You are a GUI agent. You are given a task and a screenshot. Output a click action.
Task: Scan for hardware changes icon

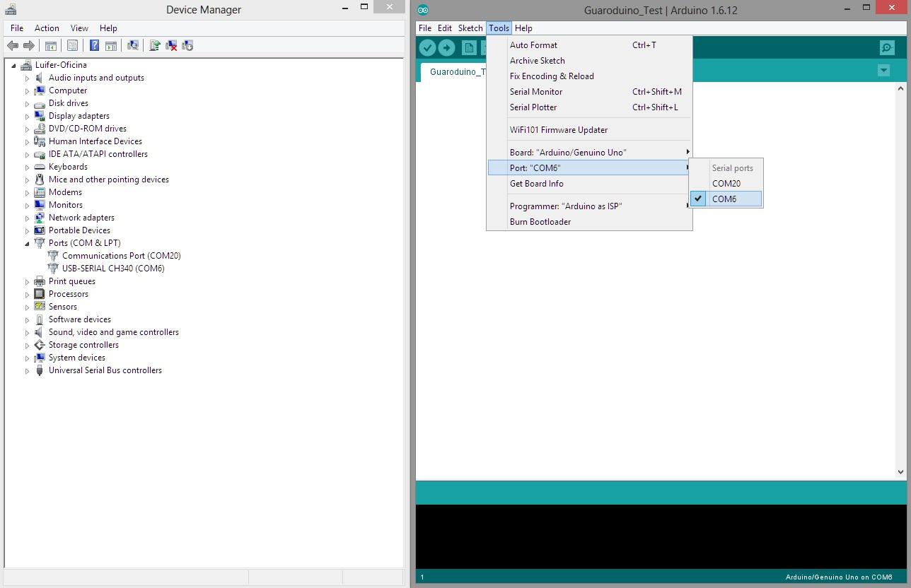[133, 45]
